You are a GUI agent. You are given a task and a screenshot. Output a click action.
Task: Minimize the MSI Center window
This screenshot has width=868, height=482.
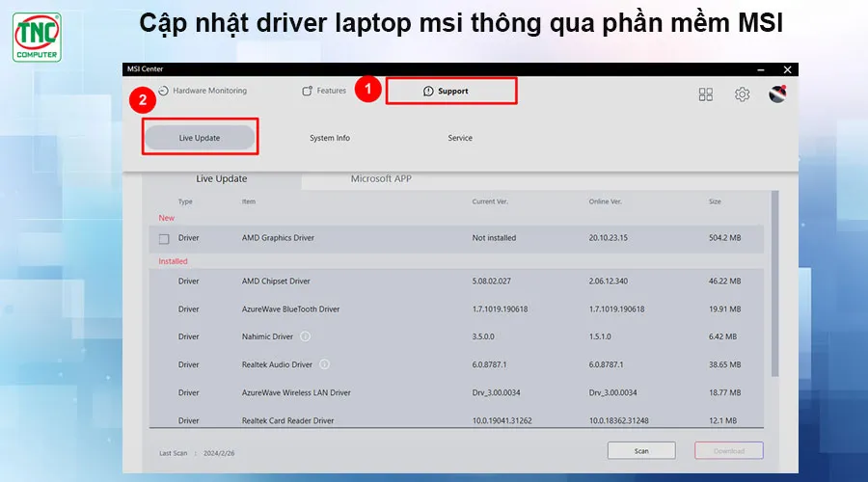[x=761, y=69]
